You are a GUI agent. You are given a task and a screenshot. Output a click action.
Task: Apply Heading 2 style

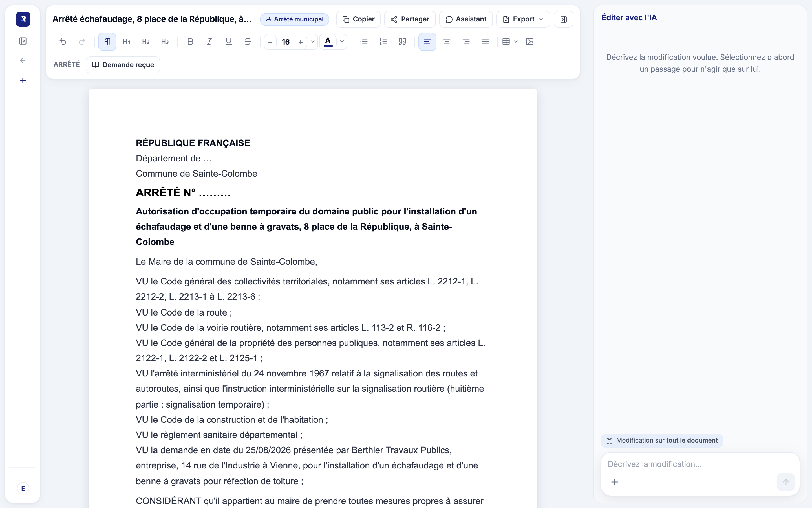click(x=145, y=42)
